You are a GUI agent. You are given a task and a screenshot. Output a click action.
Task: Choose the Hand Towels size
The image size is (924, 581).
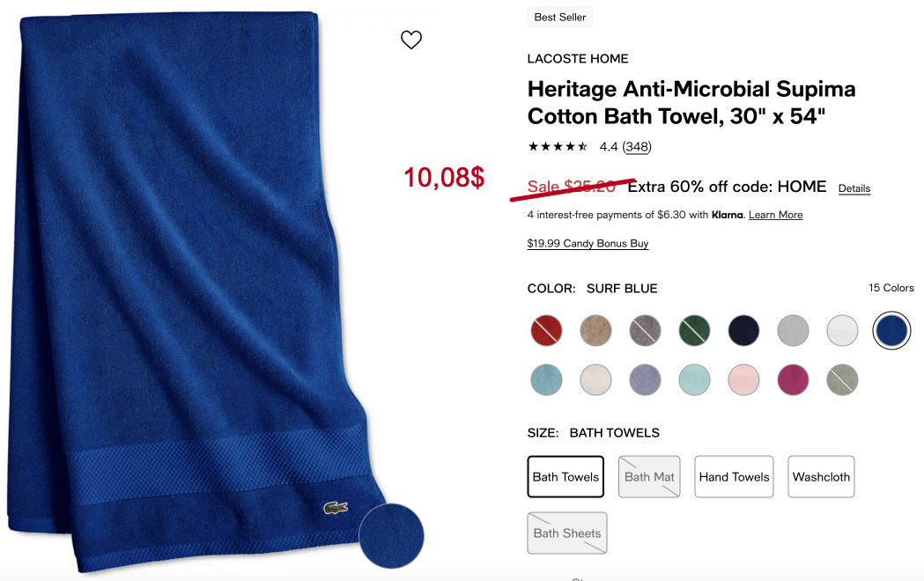tap(734, 477)
